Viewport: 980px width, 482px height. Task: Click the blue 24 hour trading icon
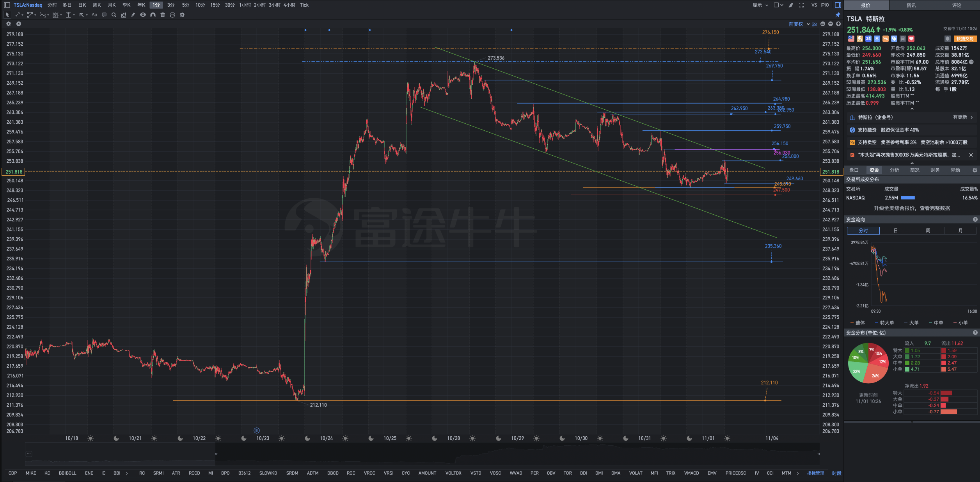868,39
